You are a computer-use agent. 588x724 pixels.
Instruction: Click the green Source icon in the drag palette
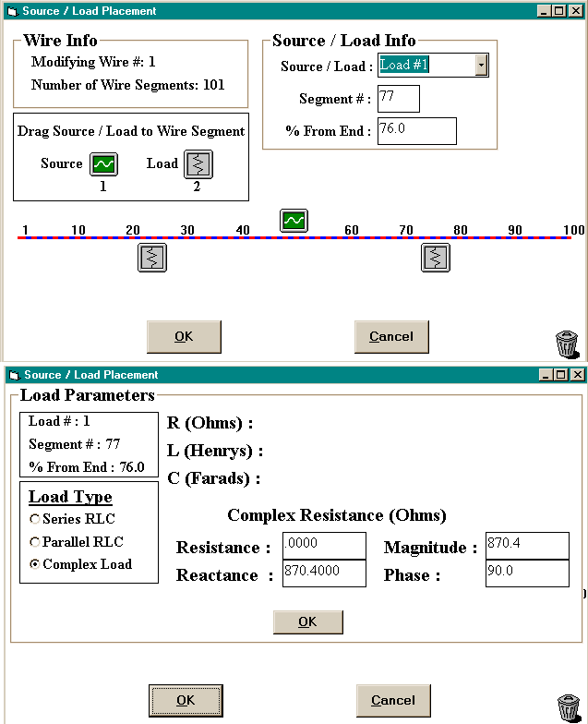[103, 164]
